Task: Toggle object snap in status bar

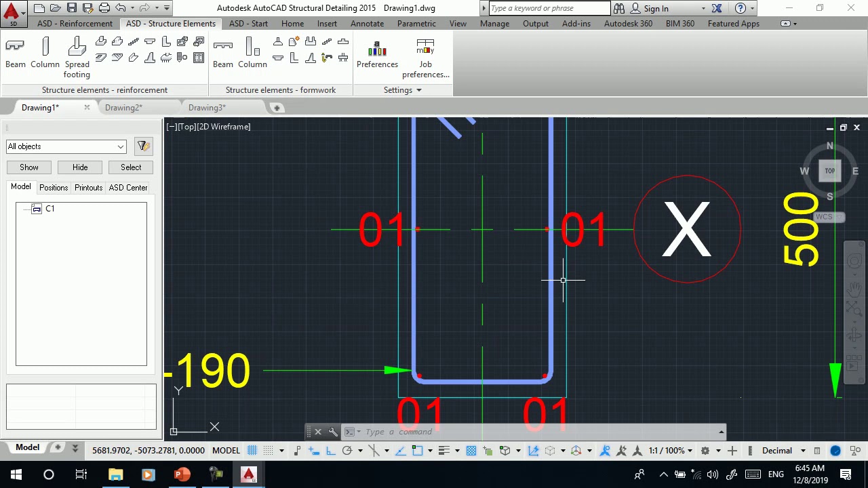Action: pyautogui.click(x=416, y=451)
